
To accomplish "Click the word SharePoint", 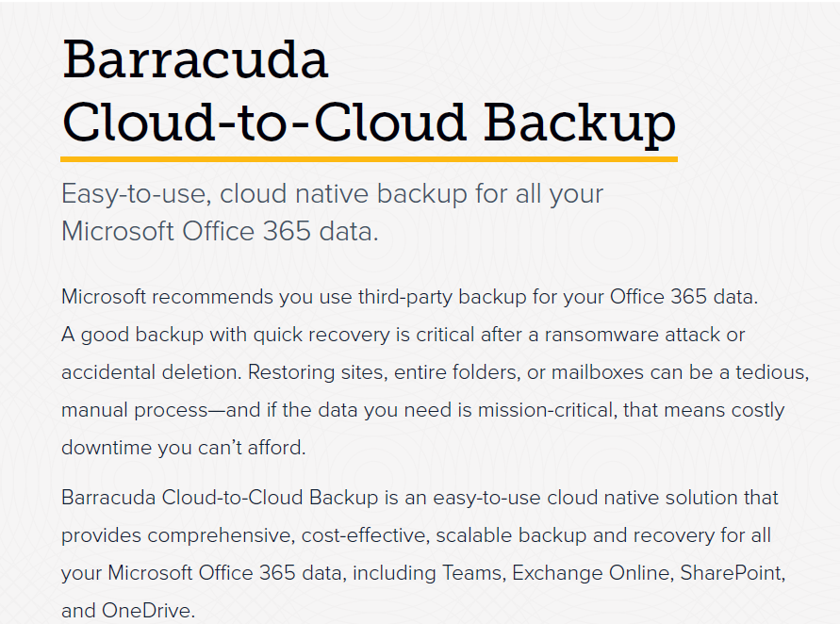I will coord(732,573).
